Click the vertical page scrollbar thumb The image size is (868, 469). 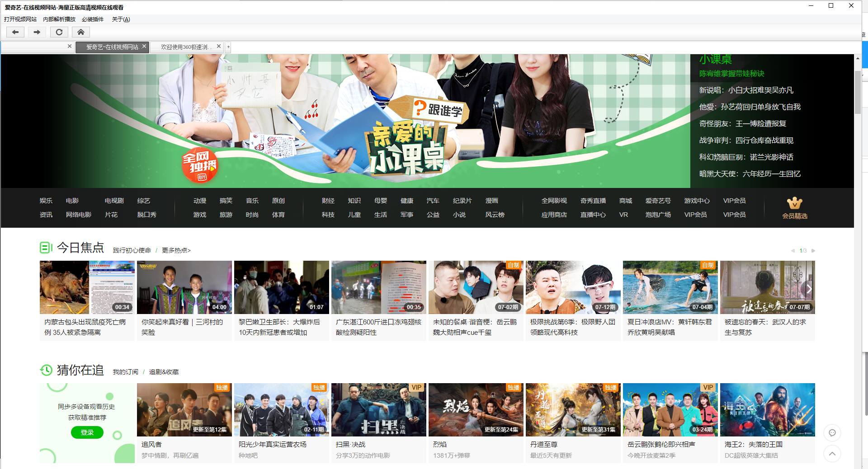pyautogui.click(x=857, y=93)
